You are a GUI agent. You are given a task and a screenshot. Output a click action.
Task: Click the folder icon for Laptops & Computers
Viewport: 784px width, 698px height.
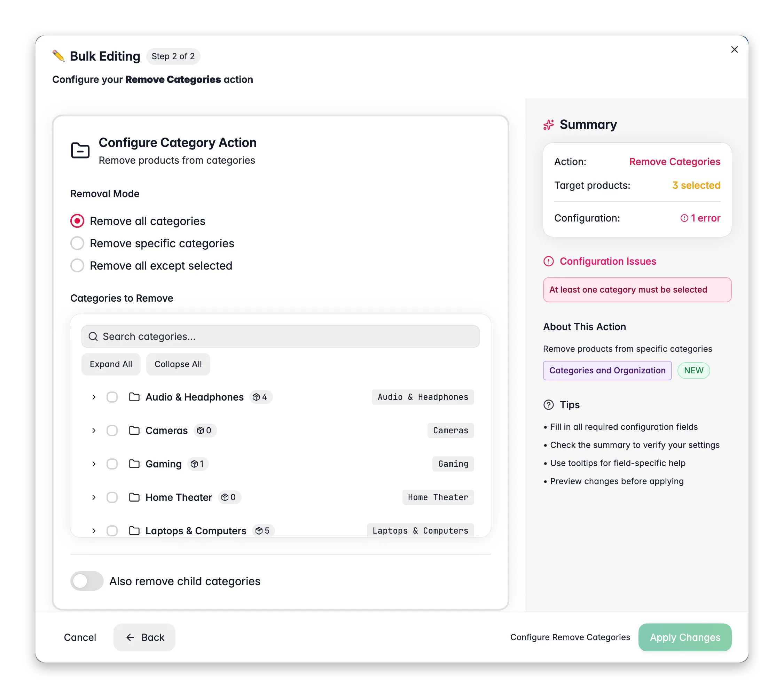coord(134,531)
